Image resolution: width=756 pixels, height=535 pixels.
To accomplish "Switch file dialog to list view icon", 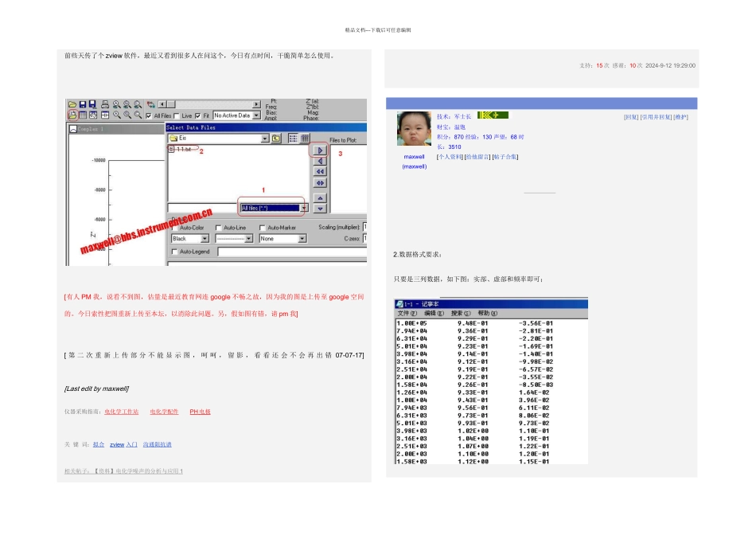I will coord(293,139).
